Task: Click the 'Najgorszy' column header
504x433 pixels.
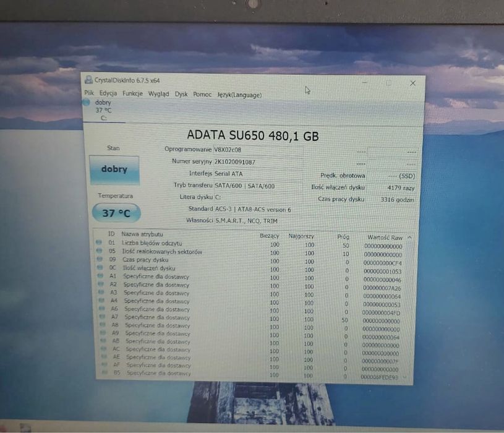Action: (301, 236)
